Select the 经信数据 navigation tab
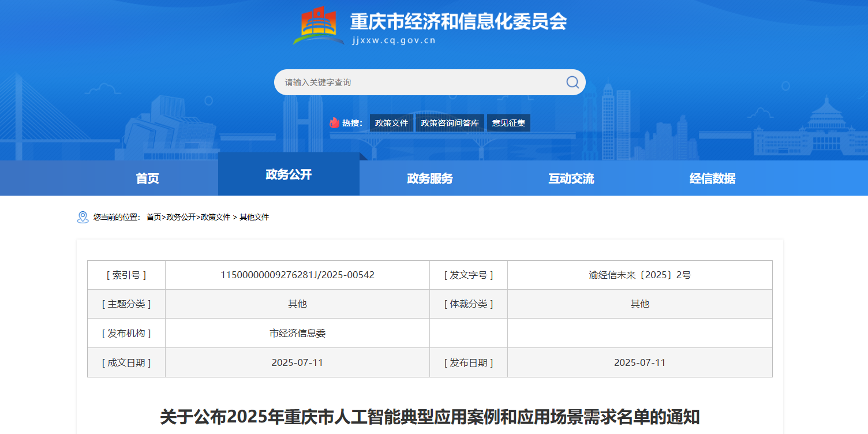Screen dimensions: 868x434 (713, 178)
